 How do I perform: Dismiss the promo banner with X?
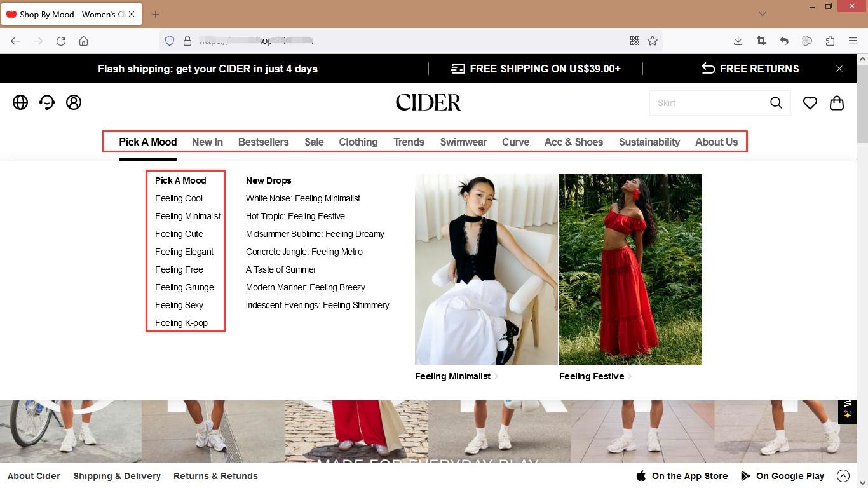click(839, 69)
